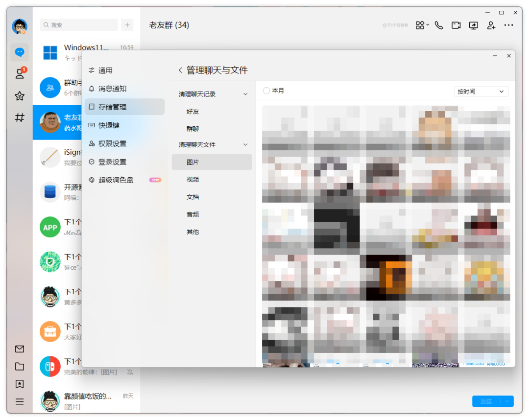The height and width of the screenshot is (420, 529).
Task: Click the 群助手 blue avatar icon
Action: pos(50,88)
